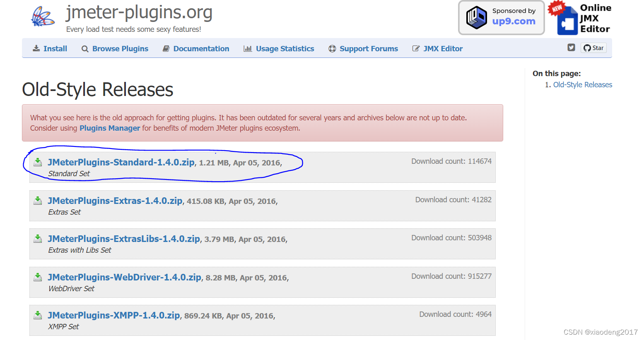Click download icon beside JMeterPlugins-Extras-1.4.0.zip
This screenshot has height=340, width=644.
pyautogui.click(x=38, y=201)
